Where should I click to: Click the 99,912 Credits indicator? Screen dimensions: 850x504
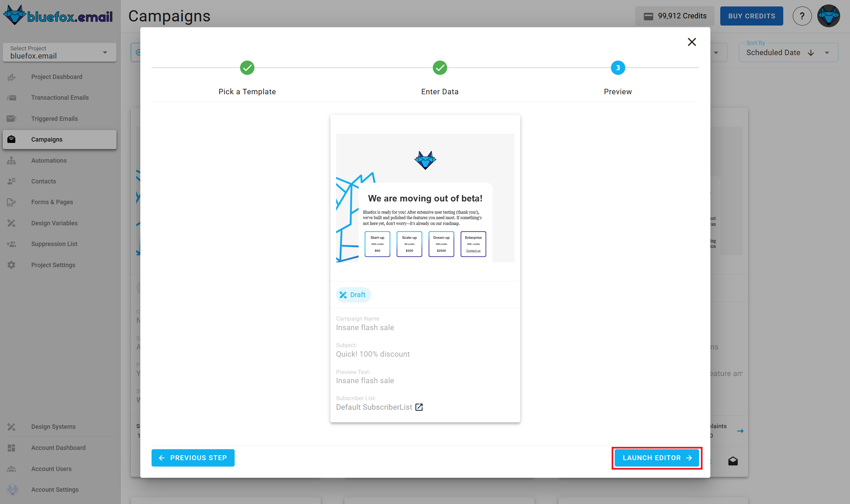click(675, 16)
